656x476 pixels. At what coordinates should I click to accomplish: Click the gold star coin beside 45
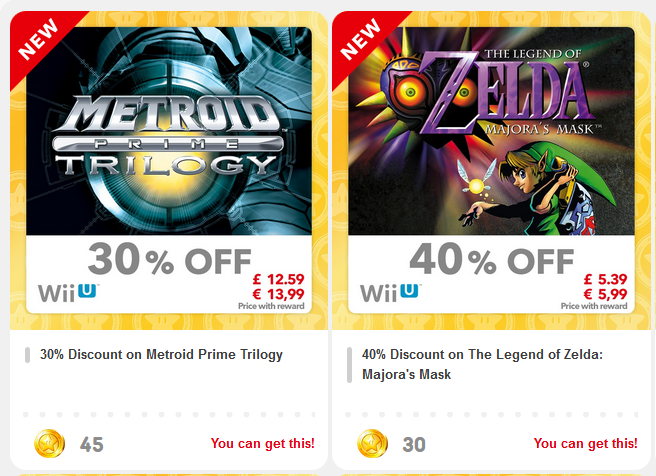pyautogui.click(x=49, y=443)
